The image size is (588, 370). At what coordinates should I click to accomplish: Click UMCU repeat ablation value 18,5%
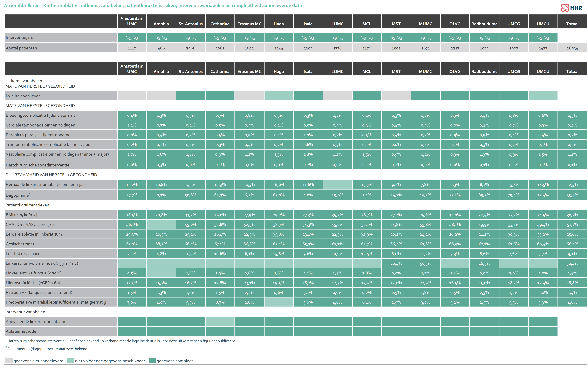(x=543, y=184)
